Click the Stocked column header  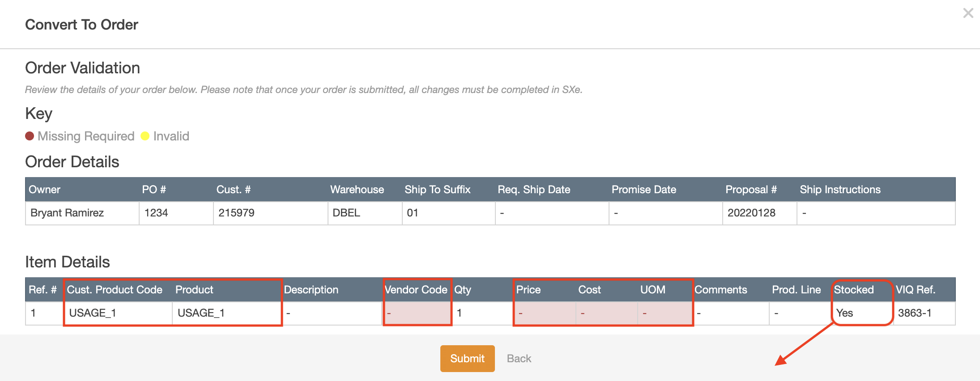tap(854, 290)
